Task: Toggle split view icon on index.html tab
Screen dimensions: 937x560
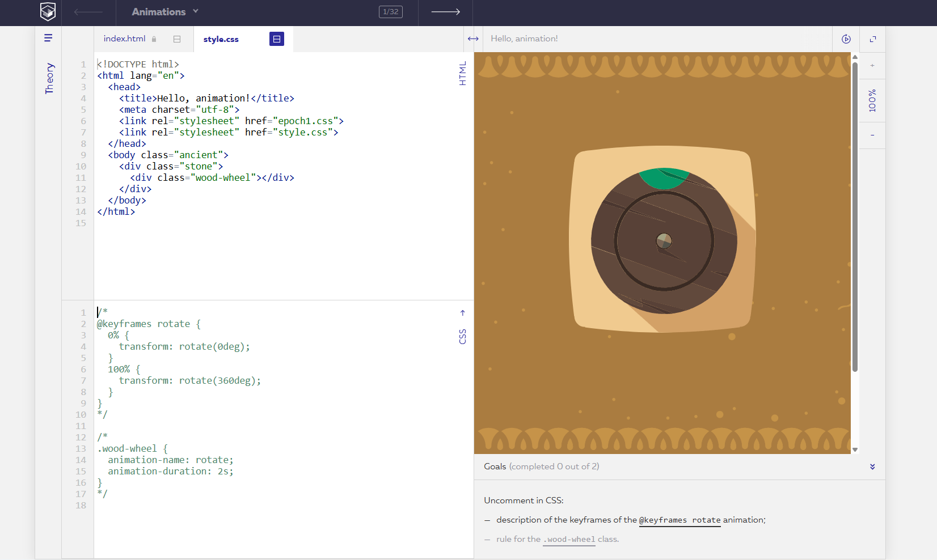Action: pyautogui.click(x=177, y=39)
